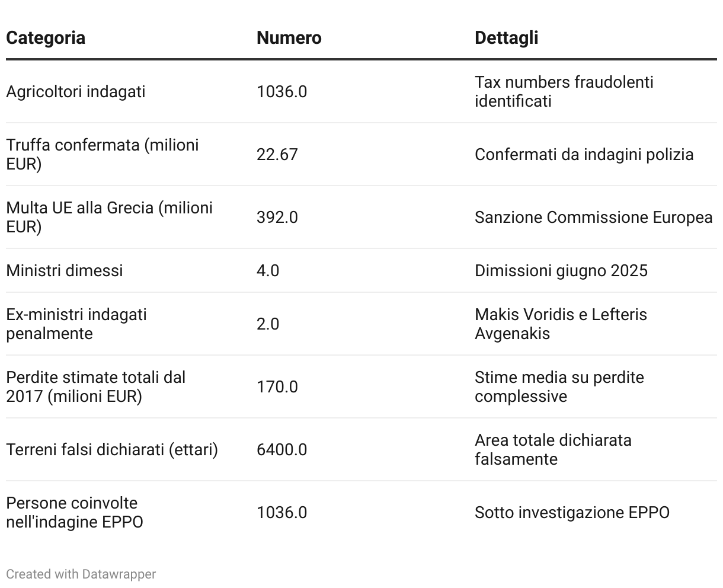Select Persone coinvolte nell'indagine EPPO cell
This screenshot has height=588, width=723.
coord(75,512)
